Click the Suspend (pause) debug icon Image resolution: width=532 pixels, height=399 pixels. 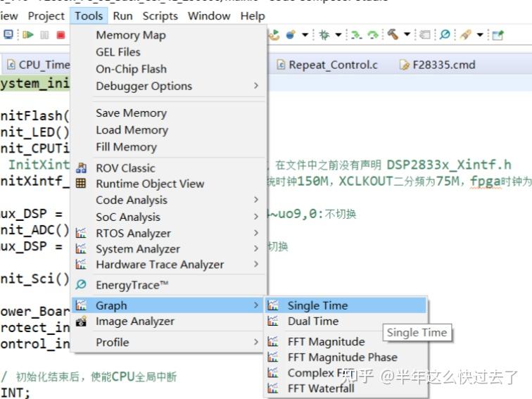44,35
